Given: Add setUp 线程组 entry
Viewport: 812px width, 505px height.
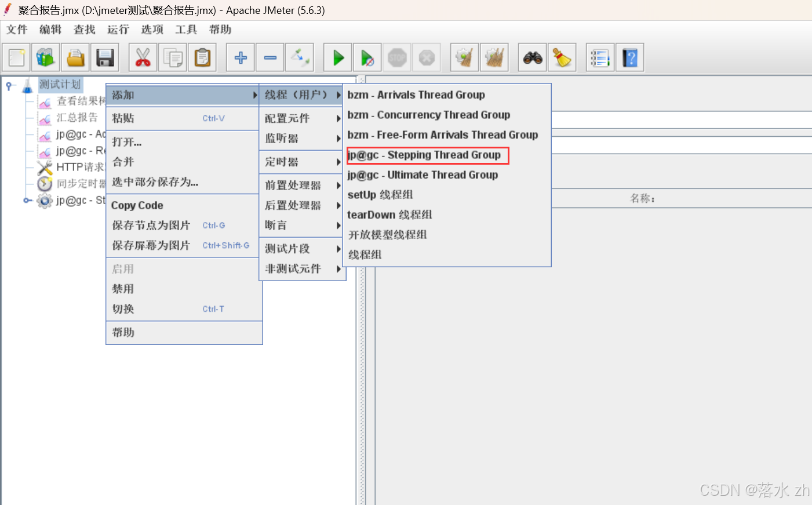Looking at the screenshot, I should [x=447, y=195].
